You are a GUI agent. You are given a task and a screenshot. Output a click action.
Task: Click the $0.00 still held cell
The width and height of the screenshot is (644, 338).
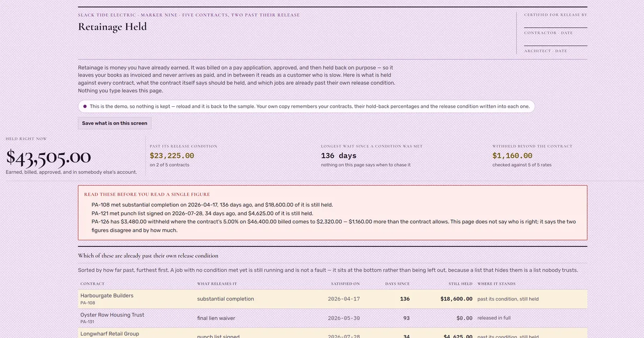pos(465,318)
